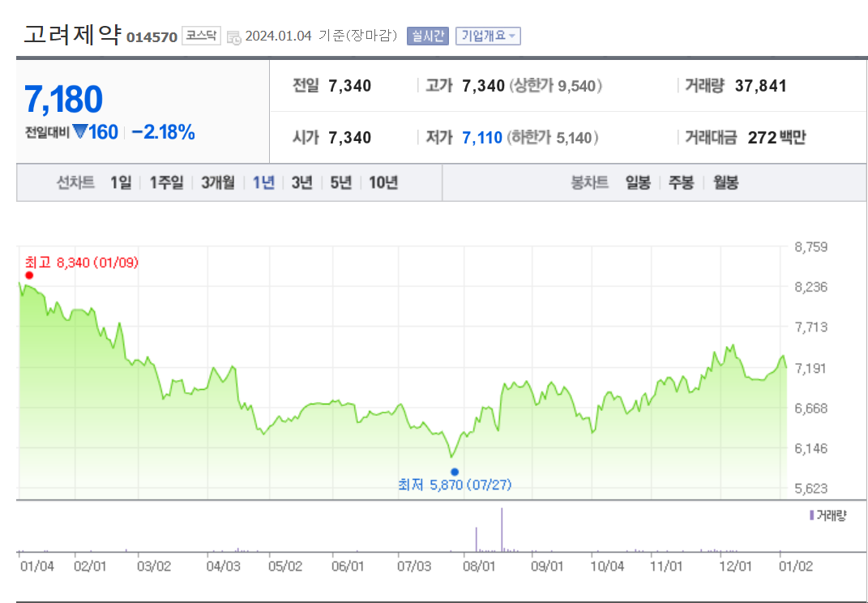Click the 선차트 label
The height and width of the screenshot is (603, 868).
(75, 182)
